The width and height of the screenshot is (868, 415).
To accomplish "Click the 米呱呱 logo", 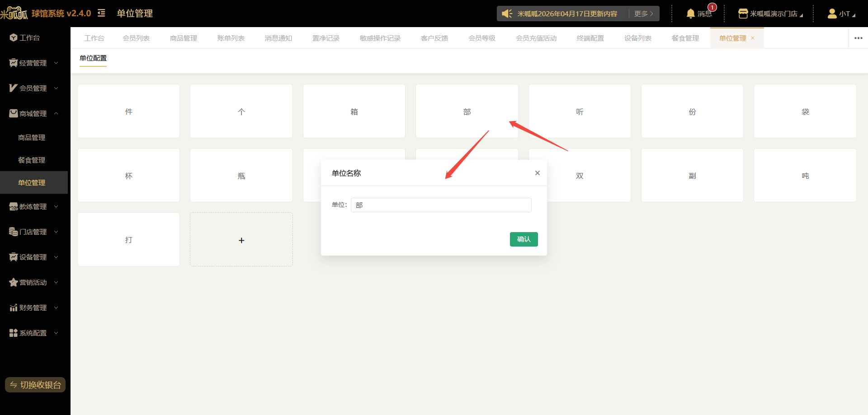I will [14, 13].
